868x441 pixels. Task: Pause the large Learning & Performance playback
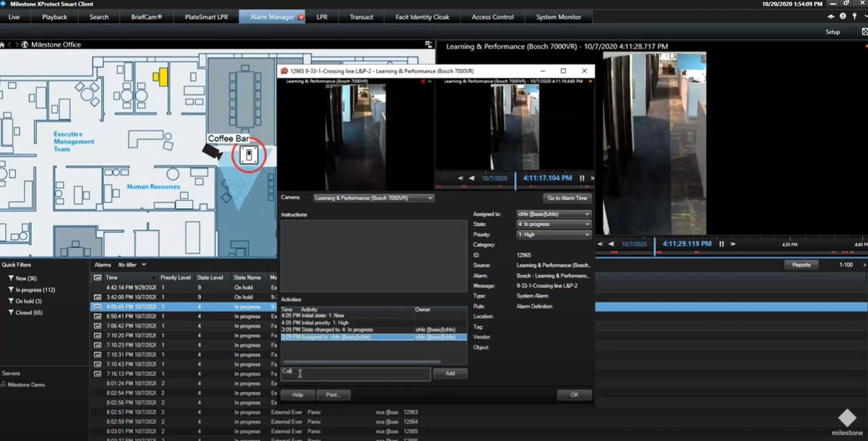[721, 244]
